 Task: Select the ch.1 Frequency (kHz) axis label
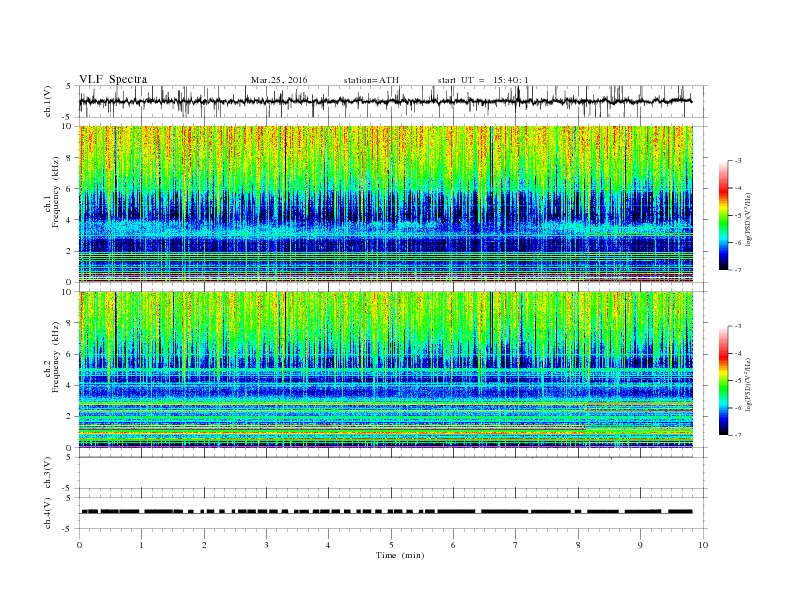point(51,205)
